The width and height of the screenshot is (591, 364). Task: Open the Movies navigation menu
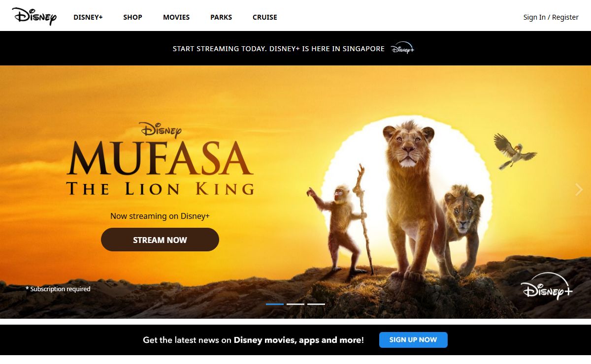[x=176, y=17]
